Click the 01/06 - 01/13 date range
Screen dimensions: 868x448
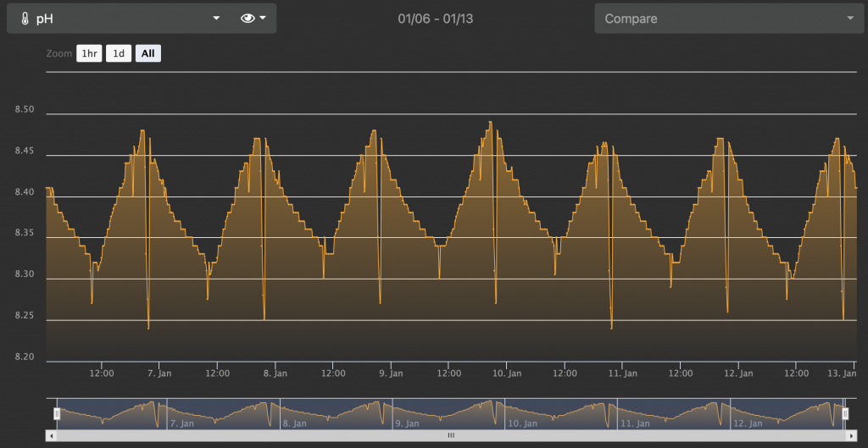pyautogui.click(x=435, y=18)
